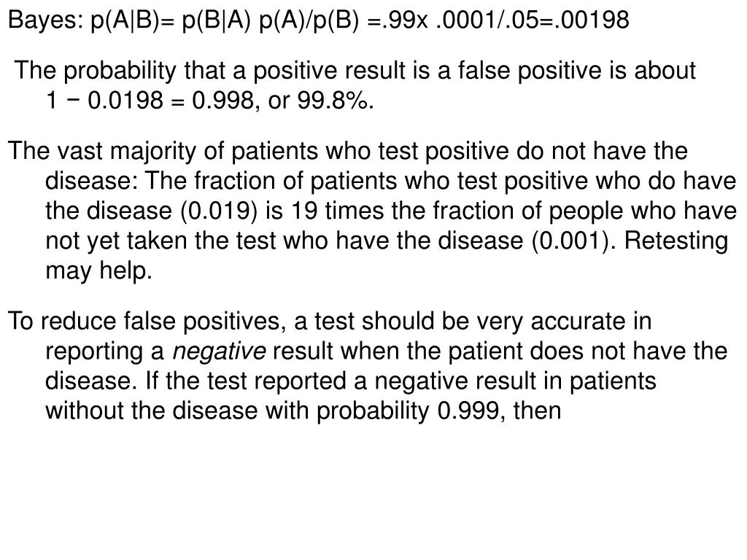The width and height of the screenshot is (747, 560).
Task: Click the italic word 'negative'
Action: point(219,351)
